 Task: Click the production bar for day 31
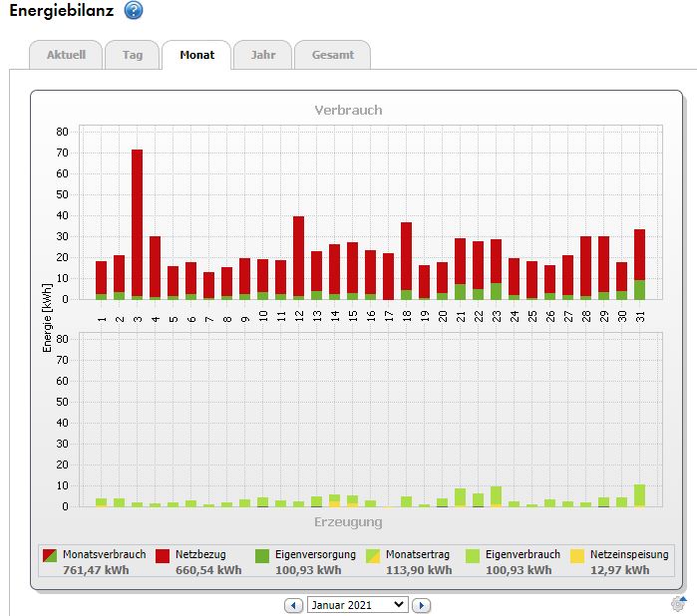639,495
